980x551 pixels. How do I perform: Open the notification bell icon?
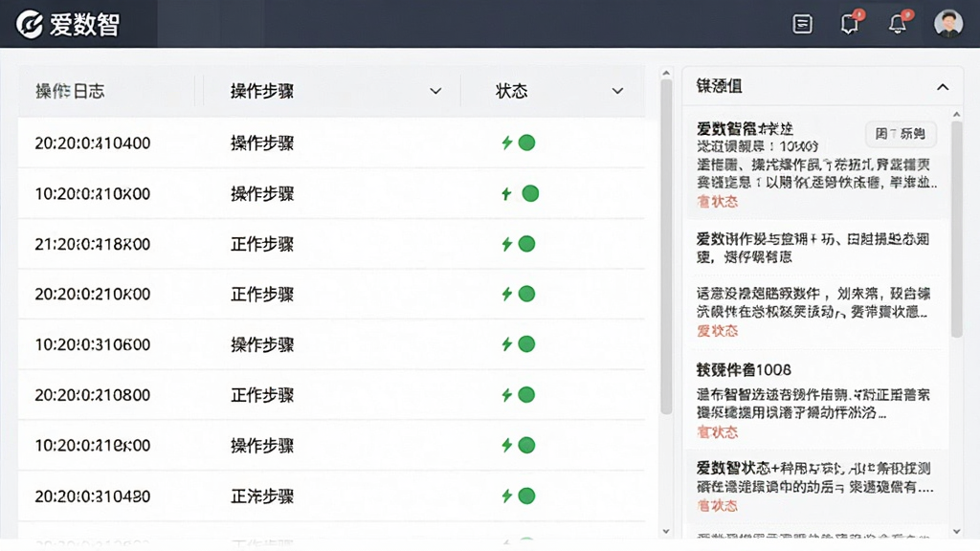tap(898, 23)
